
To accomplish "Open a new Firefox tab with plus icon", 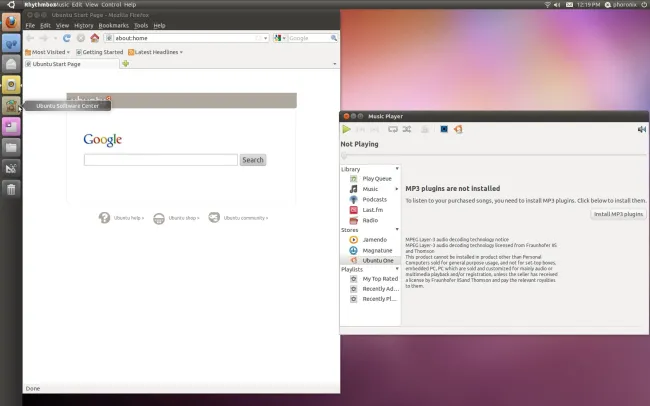I will click(x=125, y=63).
